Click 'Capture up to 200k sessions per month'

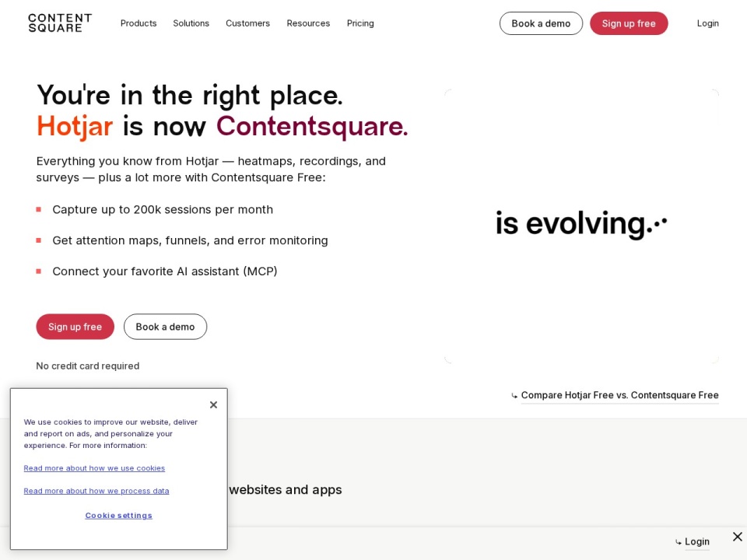(x=163, y=209)
